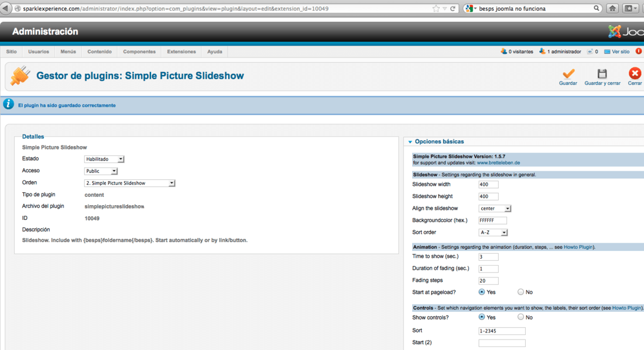Open the address bar history dropdown arrow
This screenshot has height=350, width=644.
click(444, 9)
